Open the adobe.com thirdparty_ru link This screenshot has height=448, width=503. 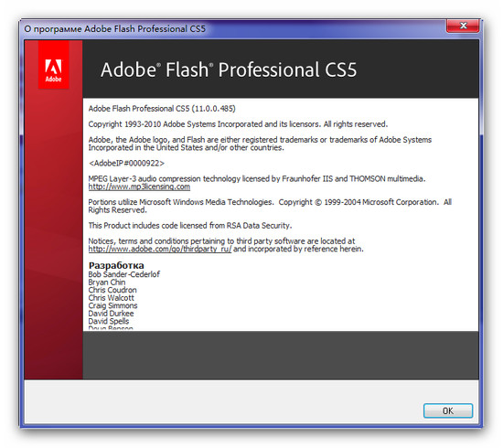tap(160, 249)
